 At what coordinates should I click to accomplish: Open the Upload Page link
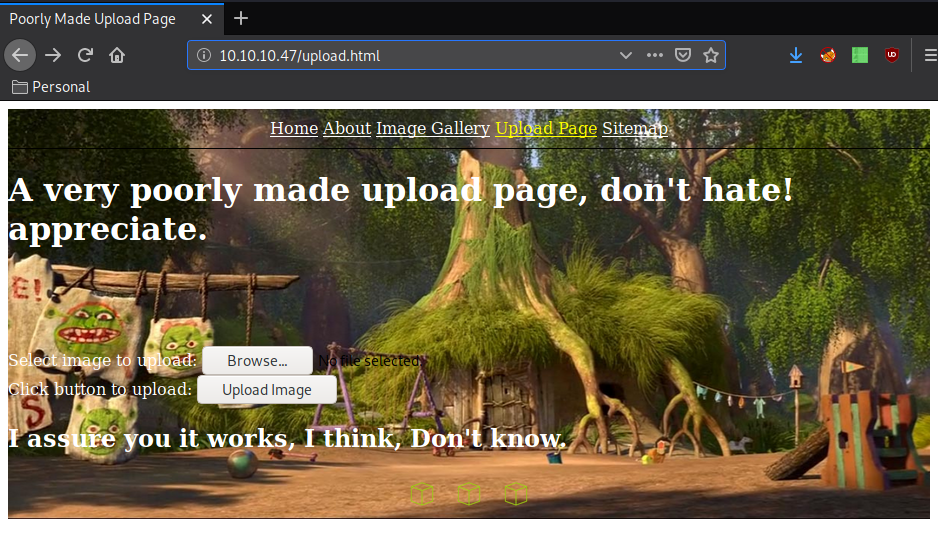coord(546,128)
